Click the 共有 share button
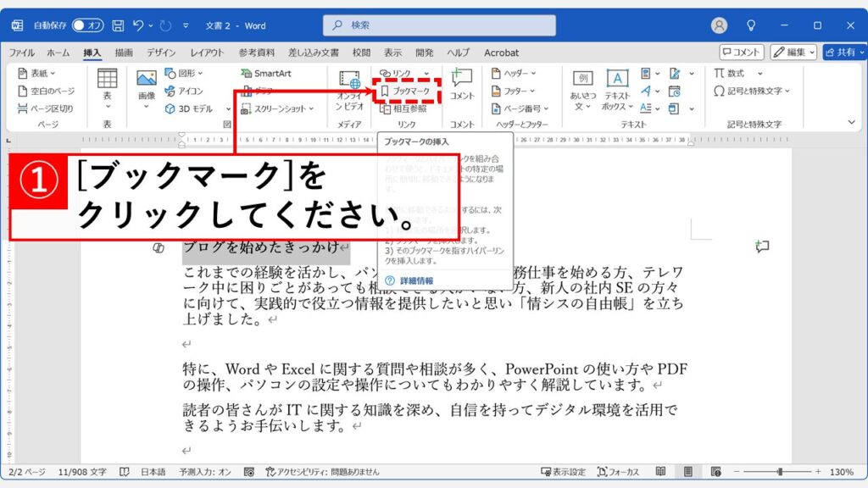Image resolution: width=868 pixels, height=488 pixels. (843, 52)
